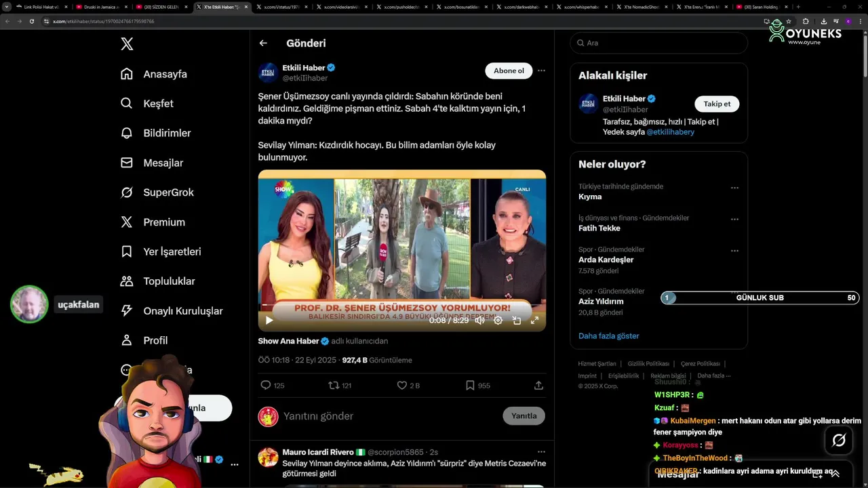868x488 pixels.
Task: Open Premium in the sidebar
Action: tap(153, 222)
